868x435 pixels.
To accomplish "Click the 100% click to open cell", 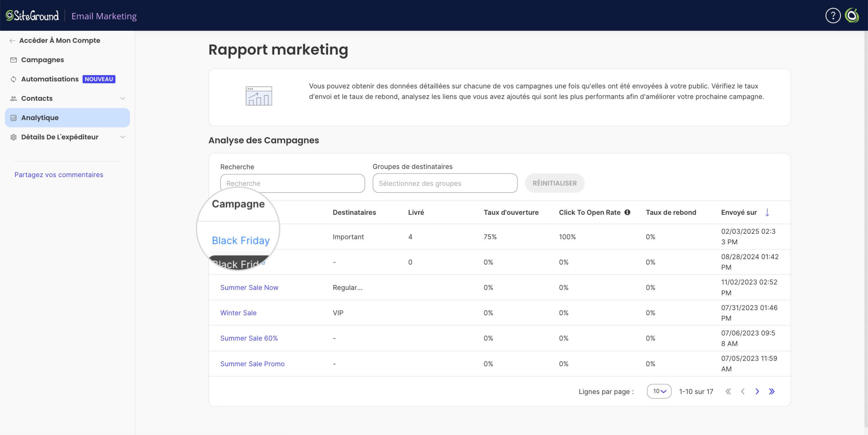I will (567, 237).
